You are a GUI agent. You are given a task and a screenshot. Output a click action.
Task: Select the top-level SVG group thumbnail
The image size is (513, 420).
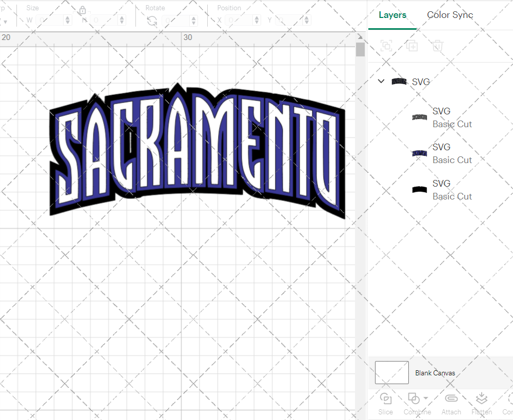click(x=399, y=82)
